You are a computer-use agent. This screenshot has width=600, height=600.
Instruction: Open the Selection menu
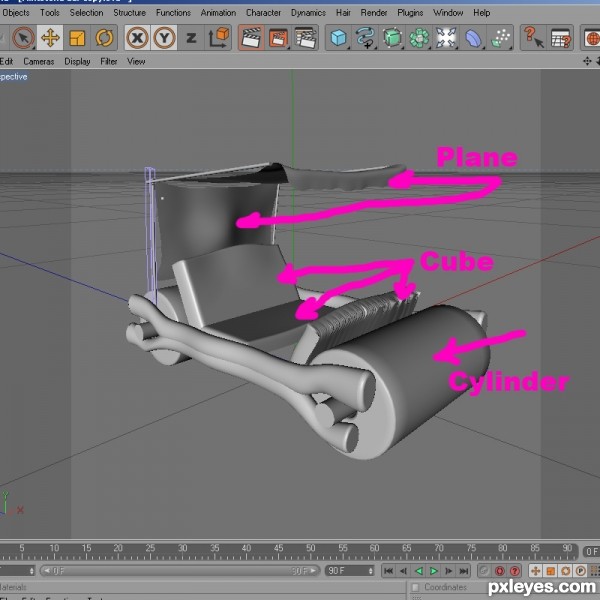(86, 13)
